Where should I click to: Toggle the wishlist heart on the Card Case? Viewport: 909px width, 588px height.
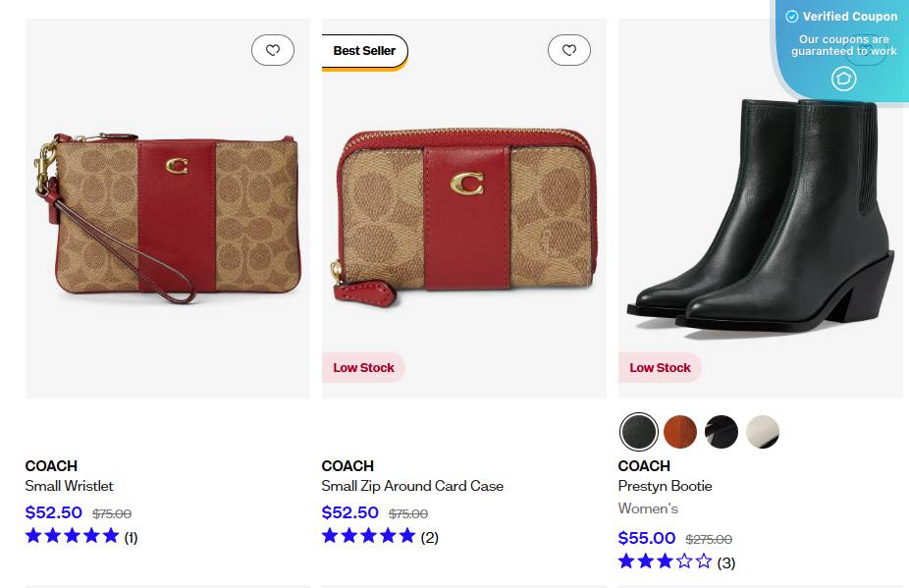(569, 50)
